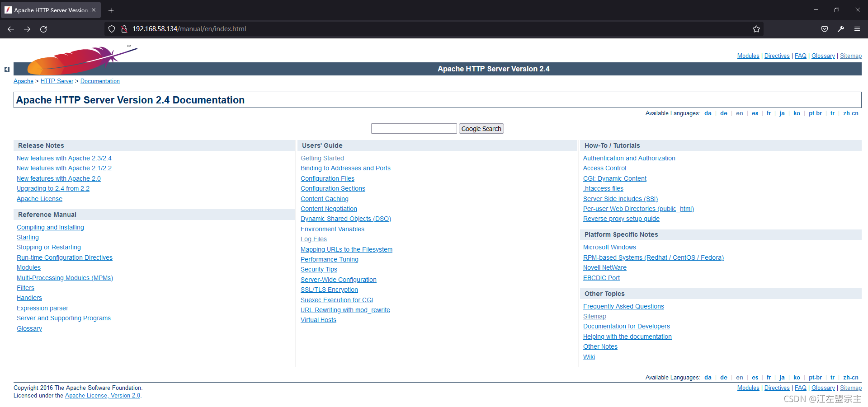Switch to the top 'ja' language link
This screenshot has width=868, height=407.
pos(782,113)
